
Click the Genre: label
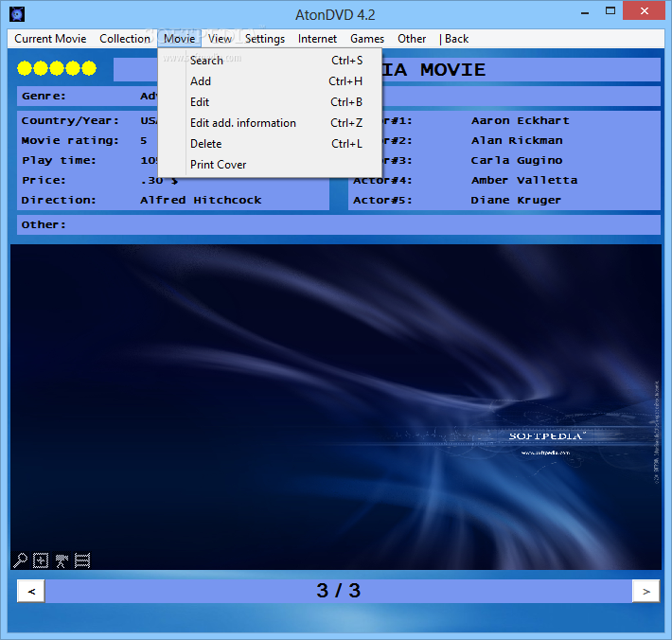[x=44, y=96]
